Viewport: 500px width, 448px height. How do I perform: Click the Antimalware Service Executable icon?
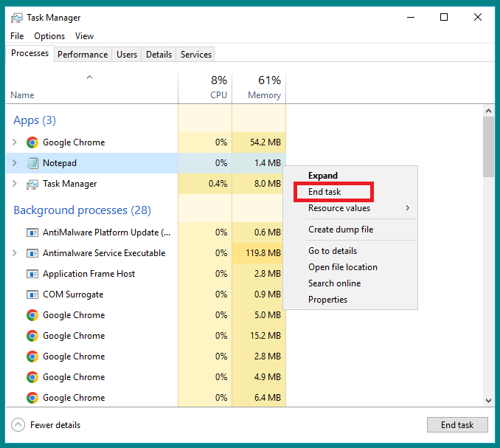coord(32,253)
